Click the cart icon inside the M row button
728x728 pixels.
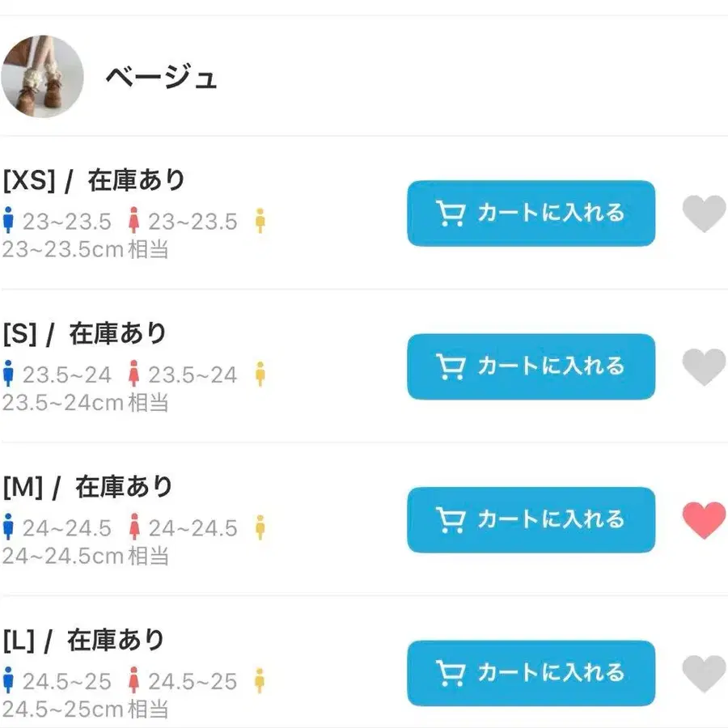coord(450,520)
